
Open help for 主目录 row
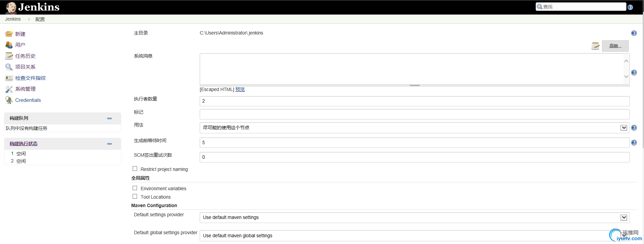coord(634,33)
